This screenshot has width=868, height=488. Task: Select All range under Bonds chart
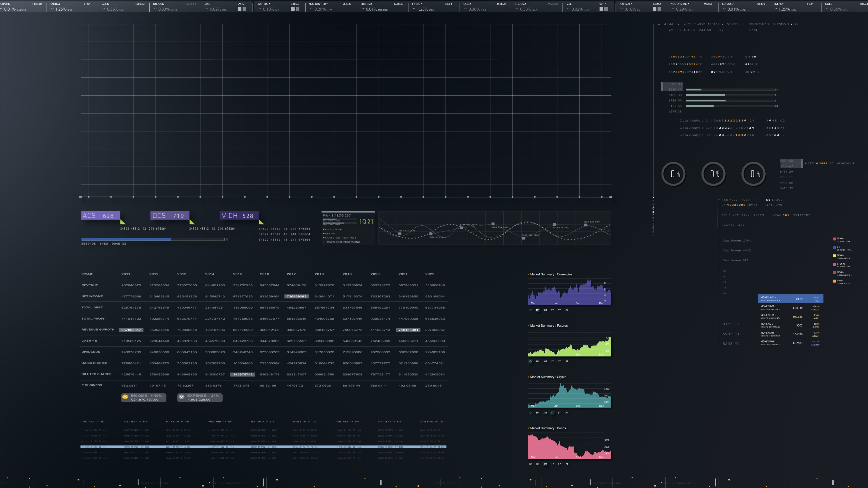[x=567, y=464]
